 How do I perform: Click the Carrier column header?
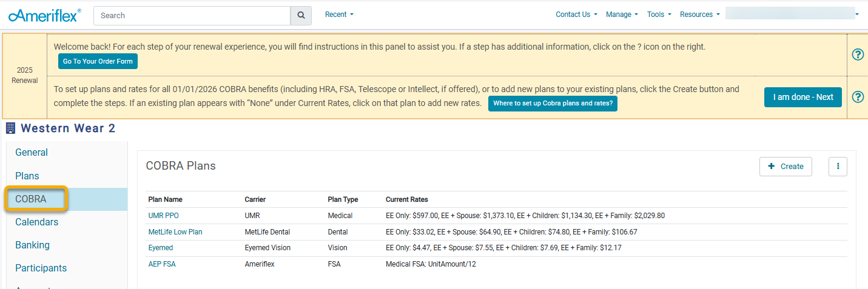pyautogui.click(x=255, y=199)
